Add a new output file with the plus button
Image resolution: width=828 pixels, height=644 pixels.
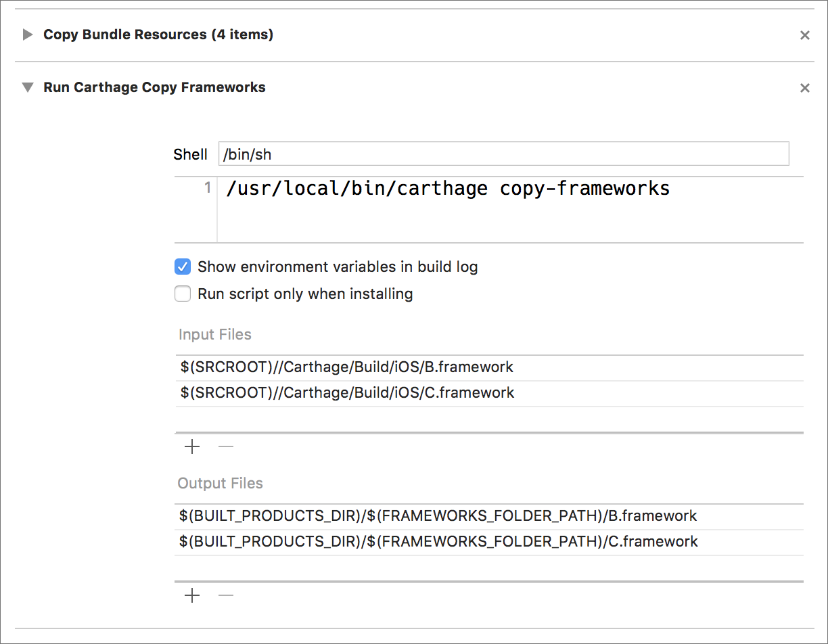pyautogui.click(x=191, y=595)
